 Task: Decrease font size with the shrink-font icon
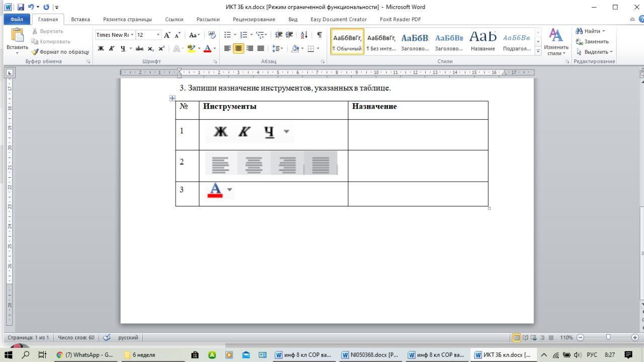click(178, 35)
